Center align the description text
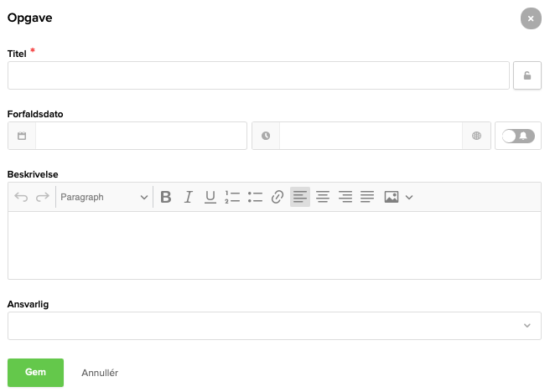The width and height of the screenshot is (550, 392). point(322,197)
